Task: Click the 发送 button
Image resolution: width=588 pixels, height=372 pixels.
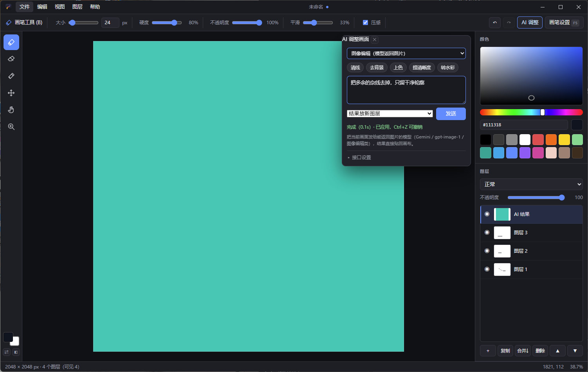Action: tap(451, 114)
